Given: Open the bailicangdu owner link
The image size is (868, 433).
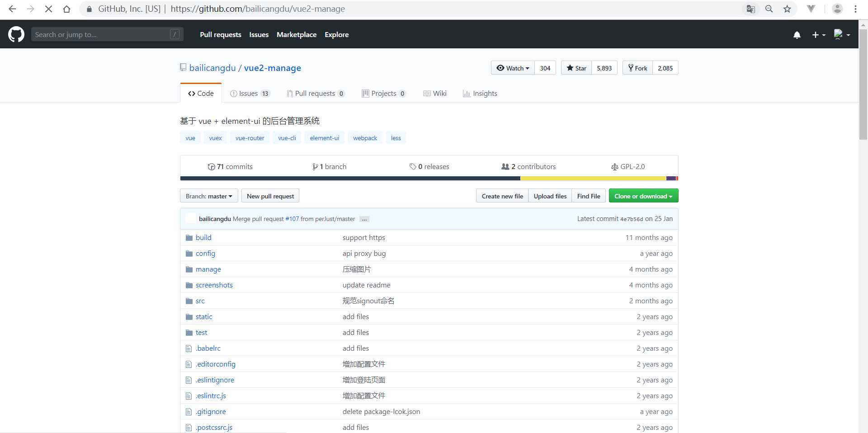Looking at the screenshot, I should pos(212,68).
